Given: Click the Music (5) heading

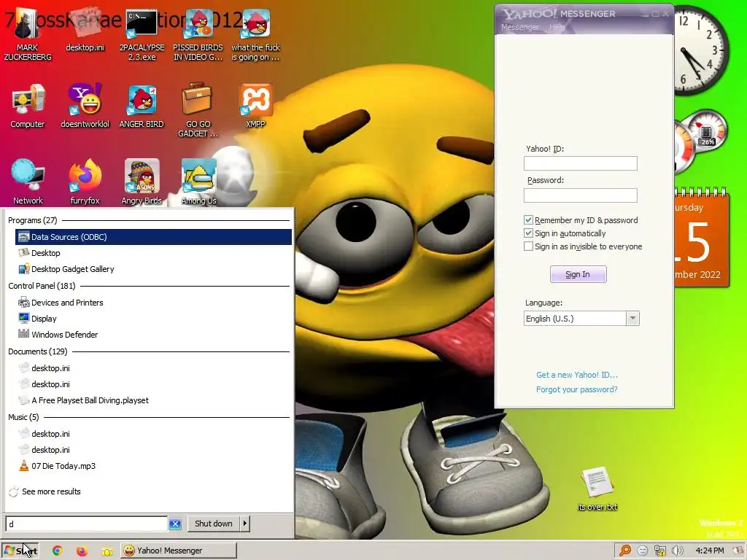Looking at the screenshot, I should [23, 417].
